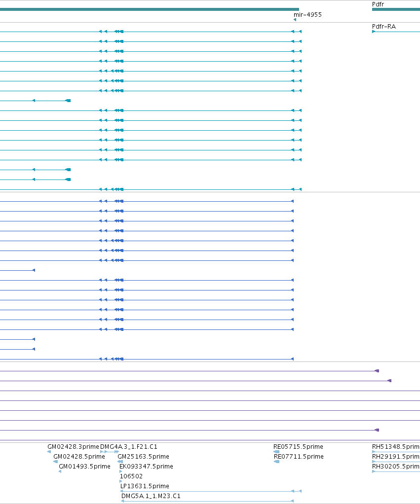Click the DMG5A.1_1.M23.C1 label
Viewport: 420px width, 504px height.
(x=151, y=496)
